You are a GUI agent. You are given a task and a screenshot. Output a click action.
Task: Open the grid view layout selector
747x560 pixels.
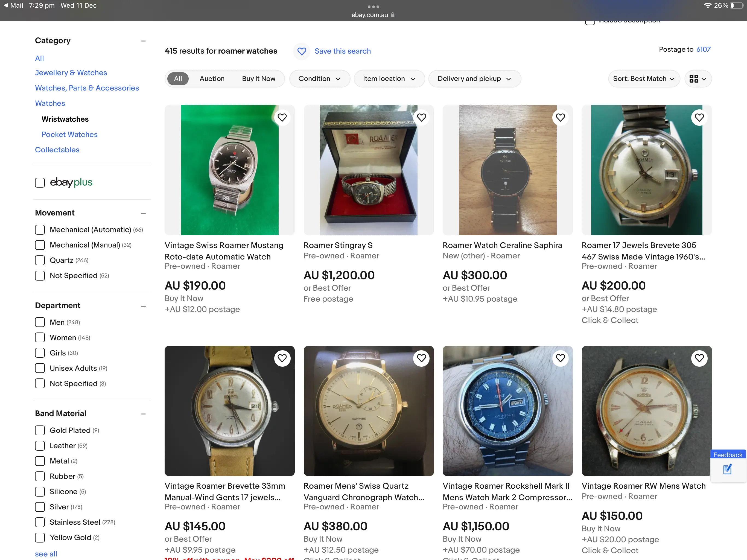(697, 79)
